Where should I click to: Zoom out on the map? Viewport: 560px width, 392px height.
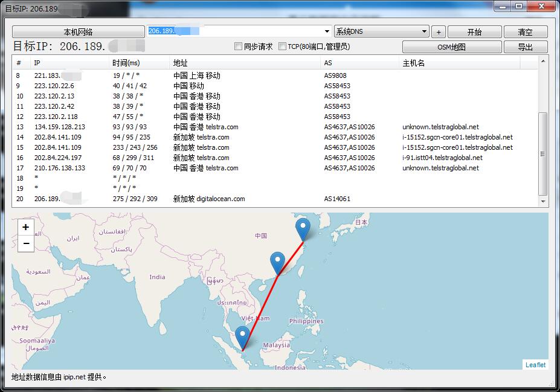coord(26,243)
